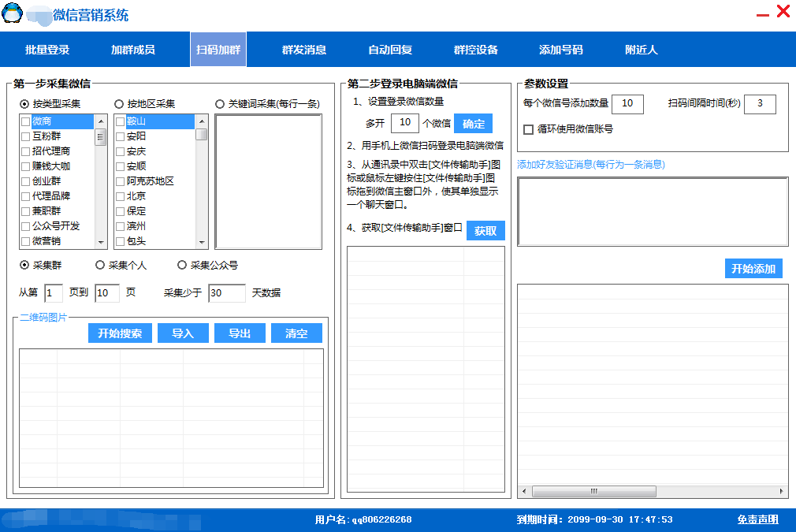Click the ending page number field
The height and width of the screenshot is (532, 796).
tap(107, 293)
